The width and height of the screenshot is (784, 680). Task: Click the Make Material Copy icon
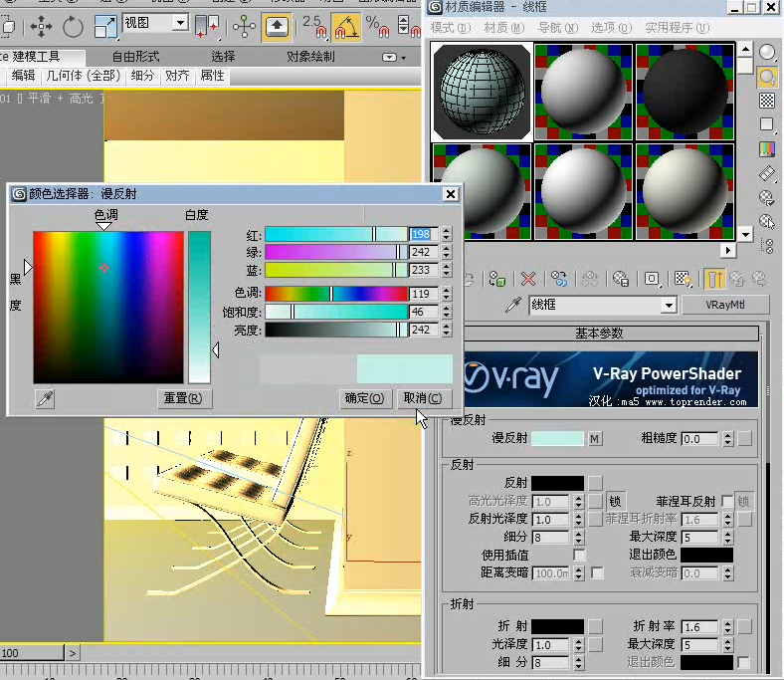[559, 279]
